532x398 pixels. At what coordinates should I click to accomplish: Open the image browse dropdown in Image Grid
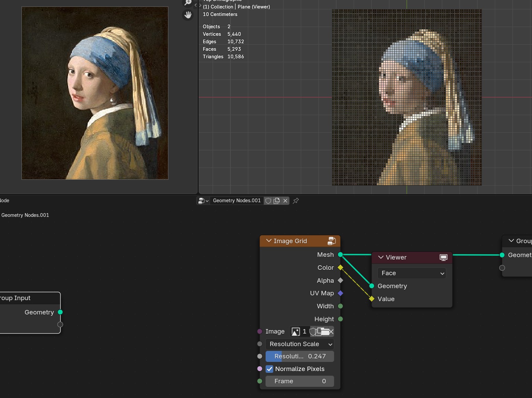point(295,331)
